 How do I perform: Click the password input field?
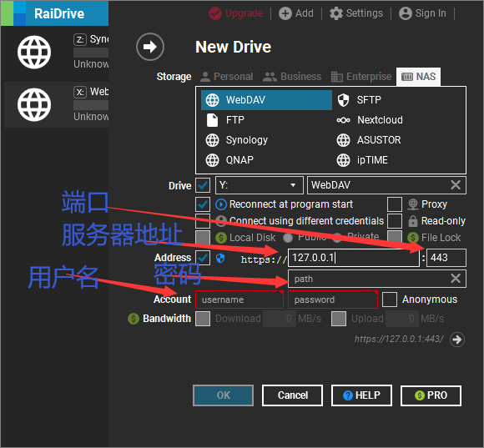[333, 300]
